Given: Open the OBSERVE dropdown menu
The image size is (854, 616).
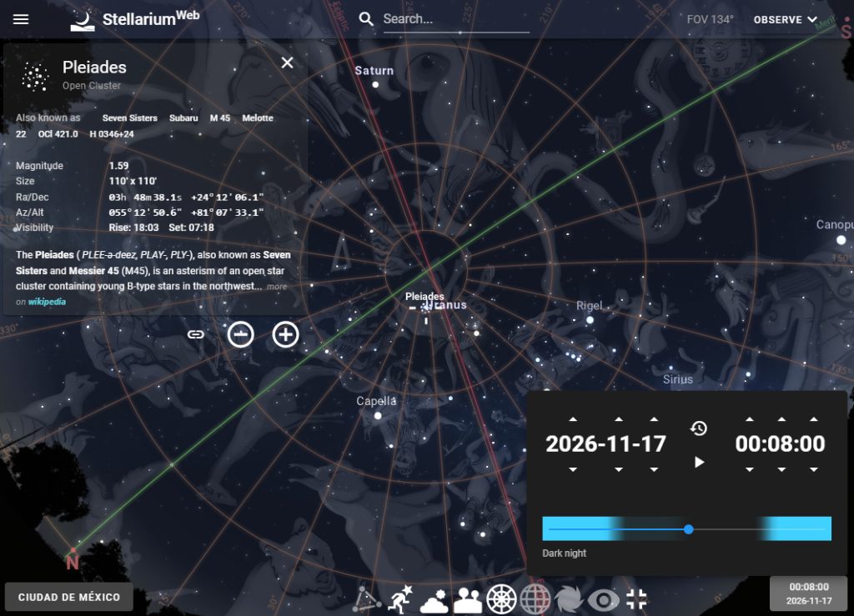Looking at the screenshot, I should tap(785, 20).
